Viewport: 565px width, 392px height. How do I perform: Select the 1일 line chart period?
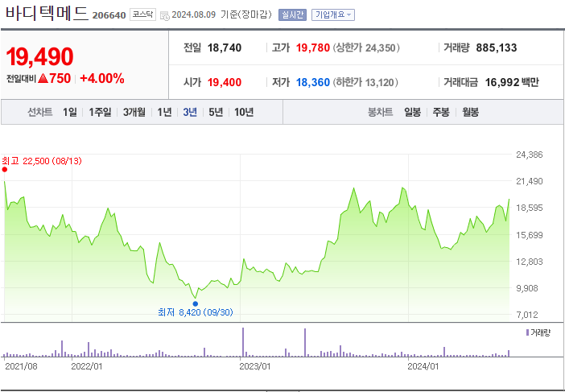pos(69,113)
